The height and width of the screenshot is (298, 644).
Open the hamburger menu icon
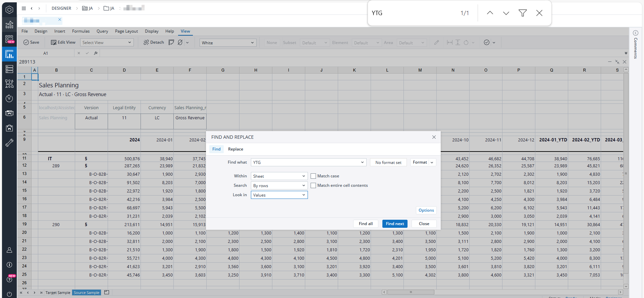tap(24, 8)
